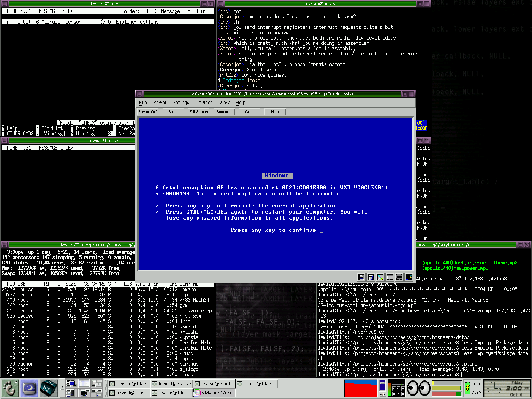The height and width of the screenshot is (399, 532).
Task: Click the Full Screen button in VMware
Action: tap(199, 112)
